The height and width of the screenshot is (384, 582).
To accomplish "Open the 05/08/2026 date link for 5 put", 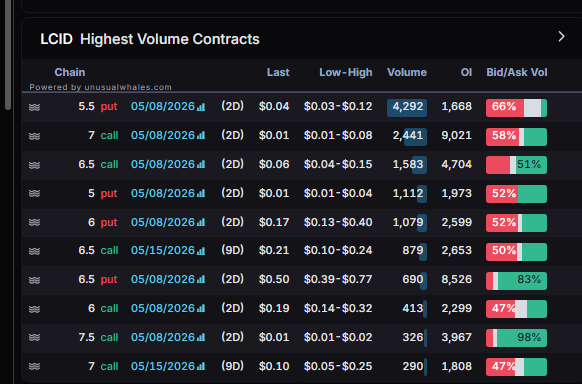I will click(163, 193).
